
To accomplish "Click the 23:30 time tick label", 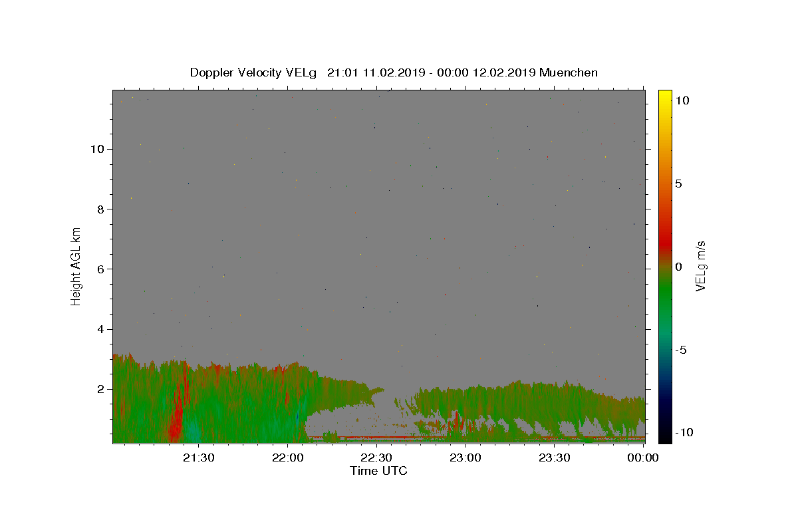I will (554, 458).
